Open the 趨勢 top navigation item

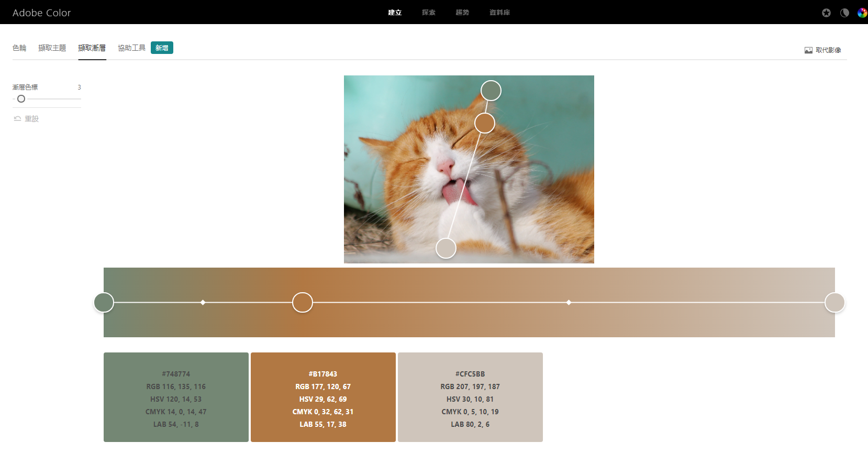point(462,13)
